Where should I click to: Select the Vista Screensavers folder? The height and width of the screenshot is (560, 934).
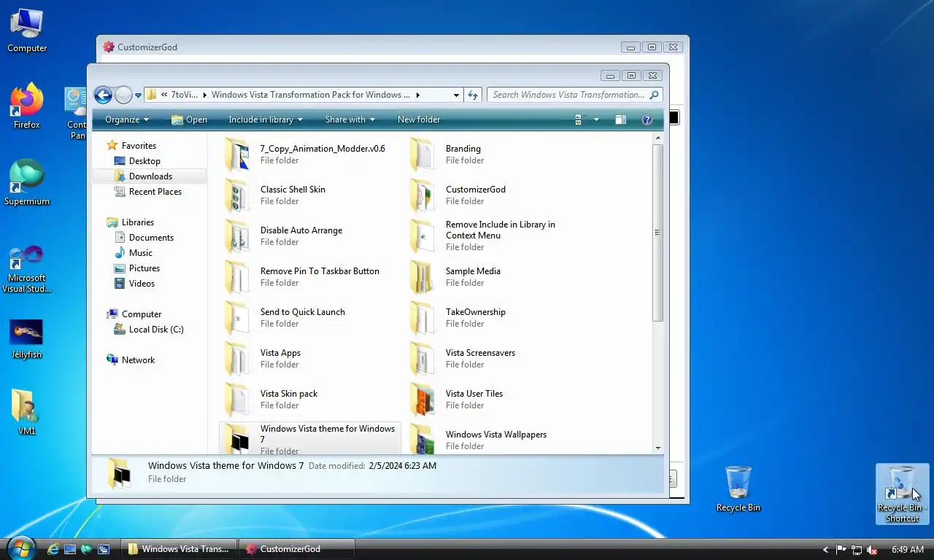click(x=494, y=358)
